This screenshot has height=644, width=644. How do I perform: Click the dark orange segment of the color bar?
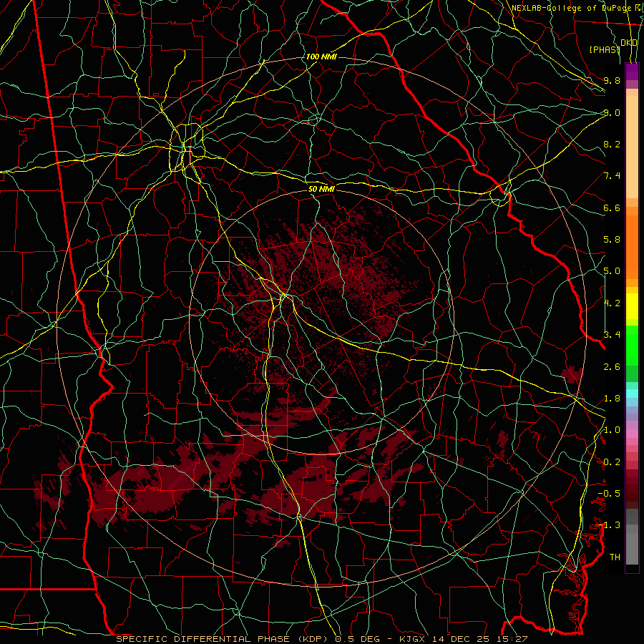[x=632, y=246]
